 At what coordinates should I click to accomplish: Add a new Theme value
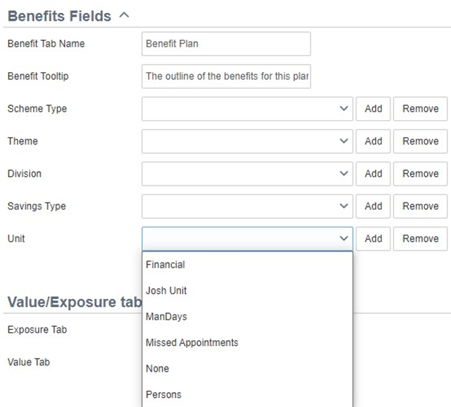click(x=373, y=141)
